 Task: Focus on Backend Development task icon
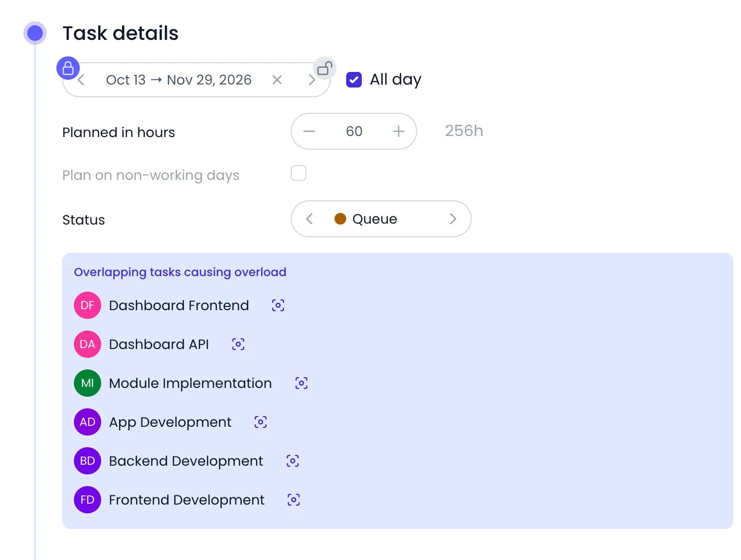pos(293,461)
